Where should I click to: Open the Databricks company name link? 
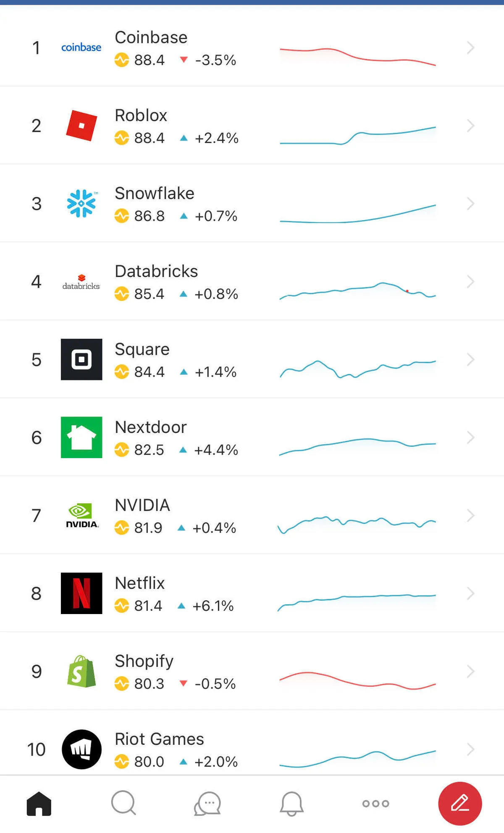coord(156,272)
